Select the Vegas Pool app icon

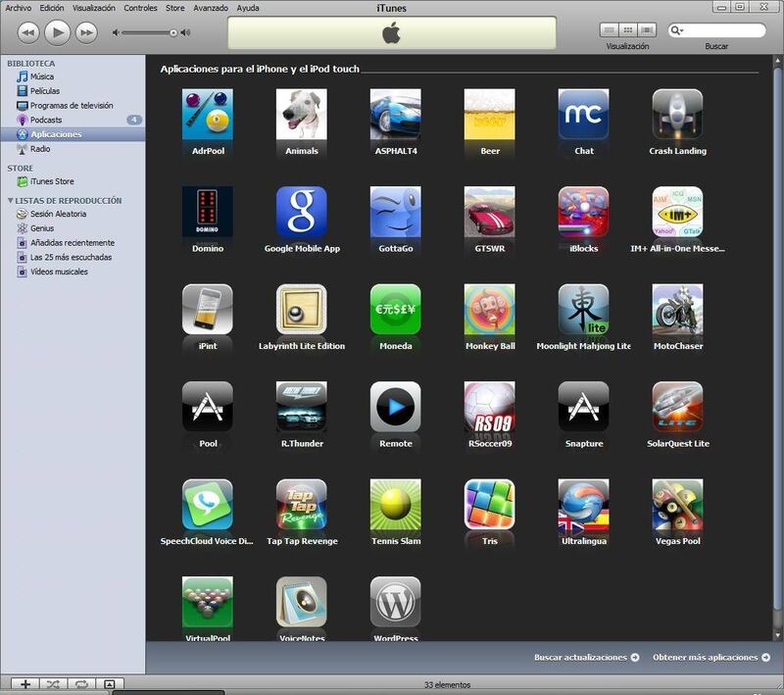677,505
